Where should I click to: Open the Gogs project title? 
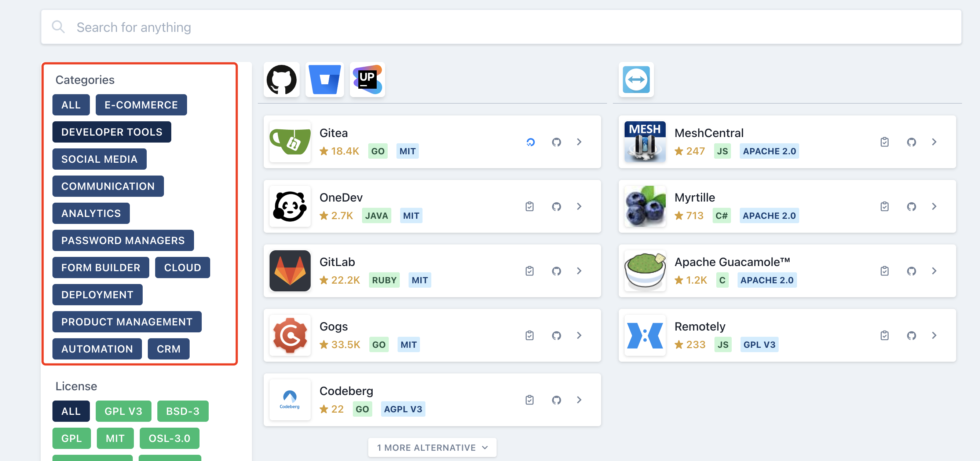334,327
